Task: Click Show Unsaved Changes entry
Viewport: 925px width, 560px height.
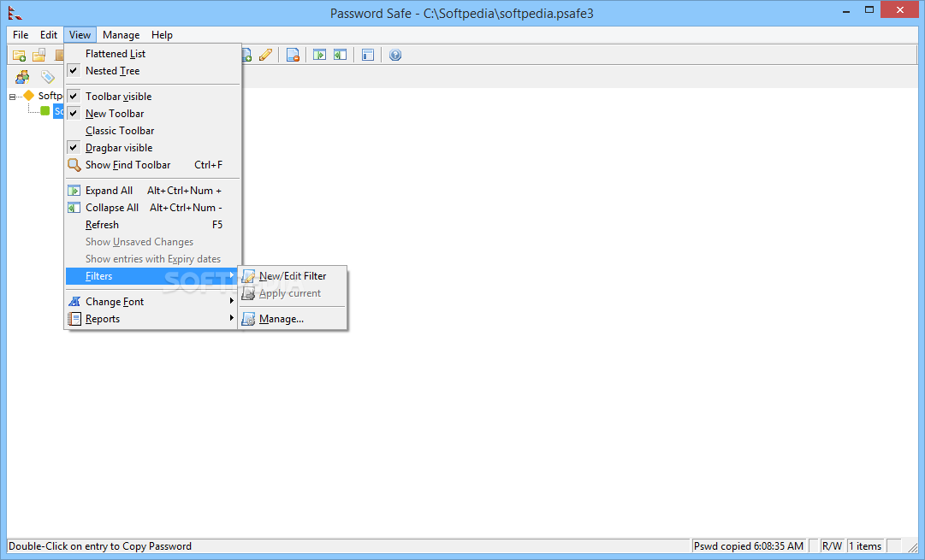Action: [x=153, y=242]
